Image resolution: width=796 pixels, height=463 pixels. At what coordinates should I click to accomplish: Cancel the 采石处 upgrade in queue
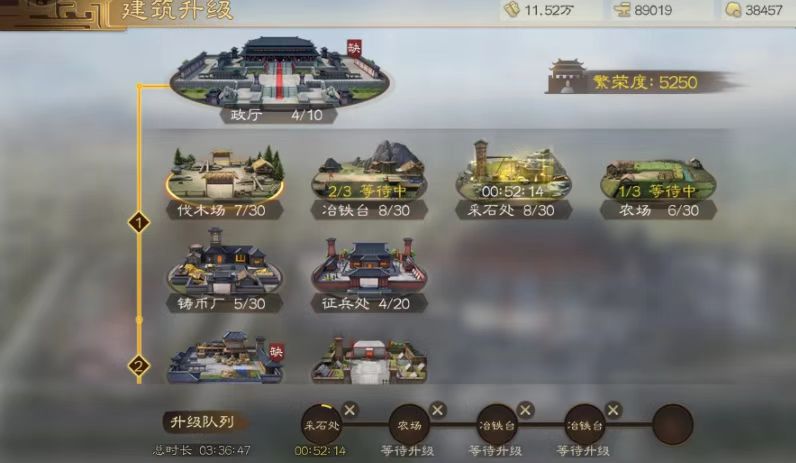[350, 410]
